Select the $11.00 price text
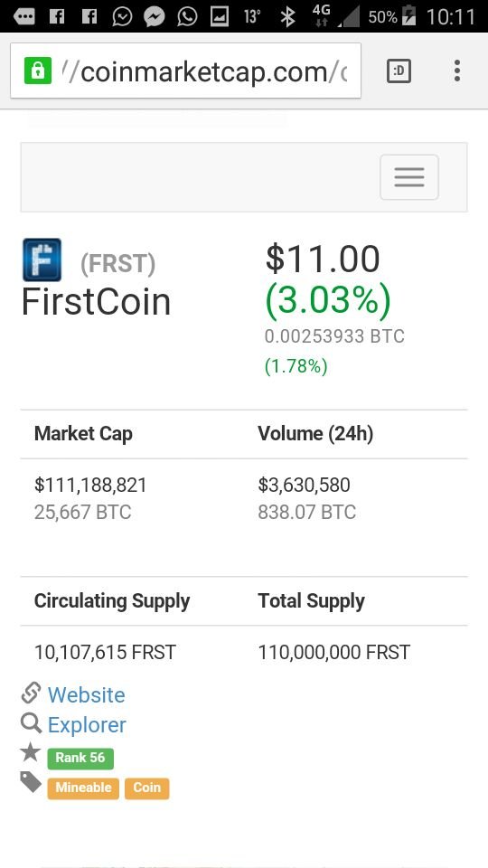This screenshot has height=868, width=488. tap(323, 259)
